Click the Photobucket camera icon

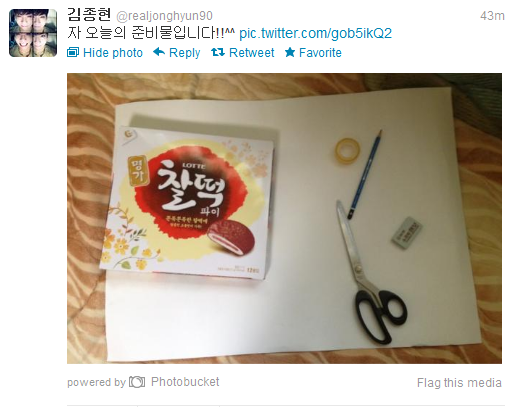[137, 382]
